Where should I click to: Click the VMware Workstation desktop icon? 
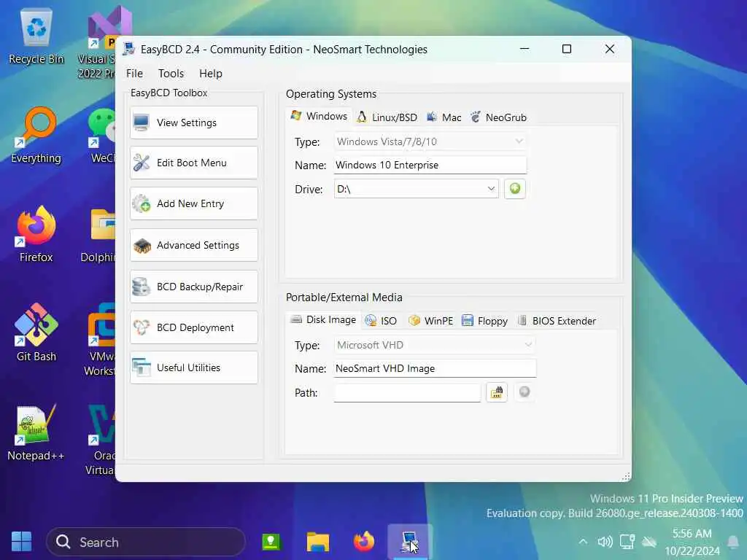tap(100, 339)
